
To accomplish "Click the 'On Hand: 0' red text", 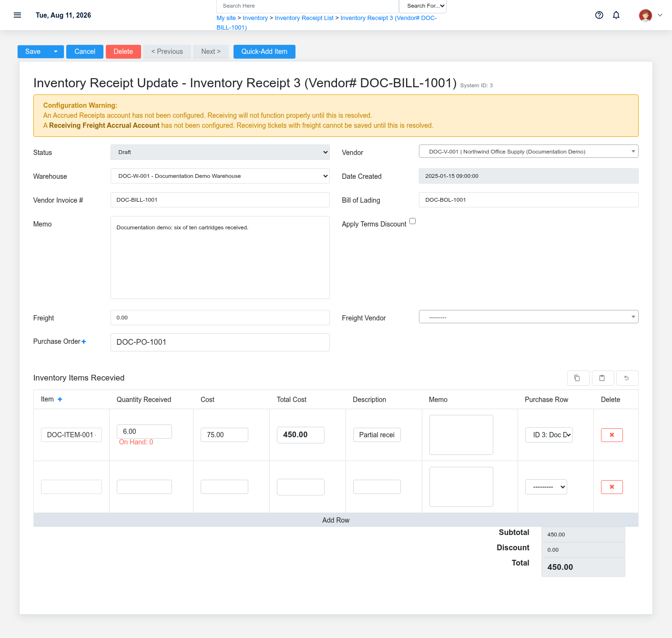I will [x=136, y=442].
